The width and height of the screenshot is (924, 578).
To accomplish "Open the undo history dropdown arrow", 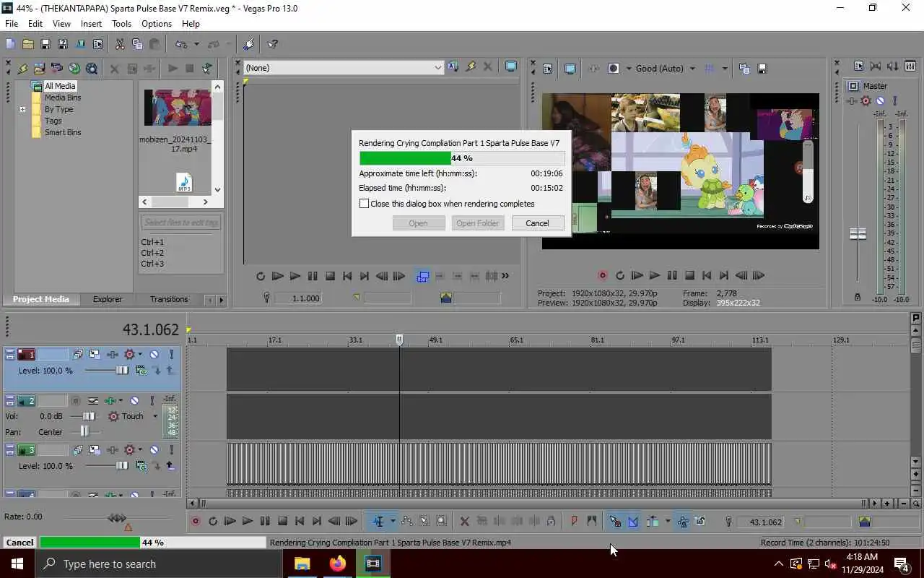I will (x=196, y=44).
